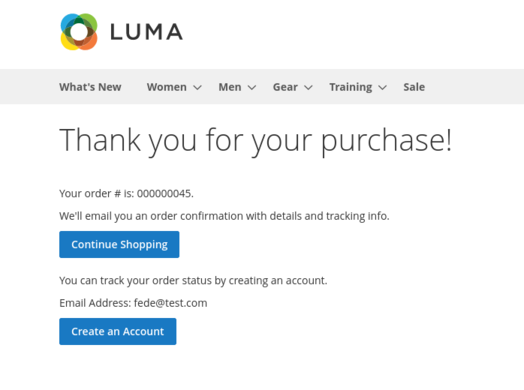Open the Women category menu
524x390 pixels.
[166, 87]
